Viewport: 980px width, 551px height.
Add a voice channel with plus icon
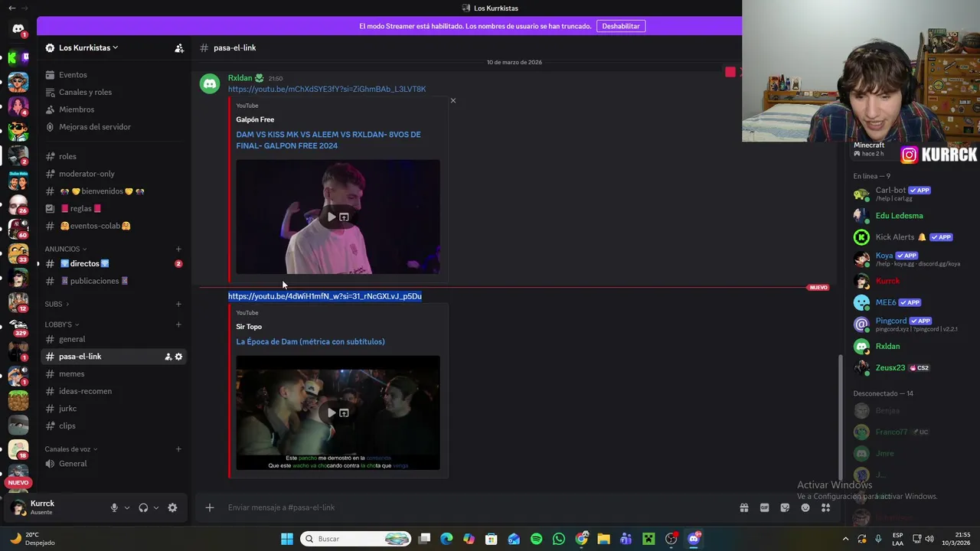[178, 449]
